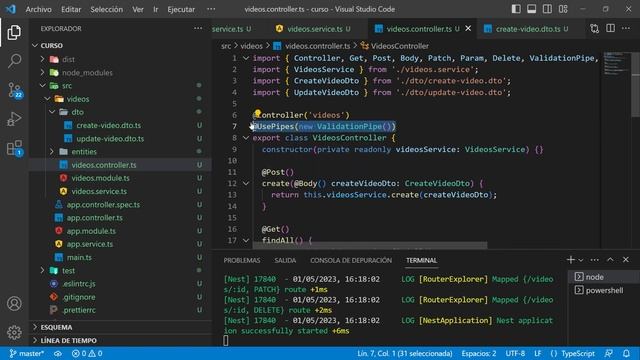The width and height of the screenshot is (640, 360).
Task: Open notifications bell in status bar
Action: coord(627,353)
